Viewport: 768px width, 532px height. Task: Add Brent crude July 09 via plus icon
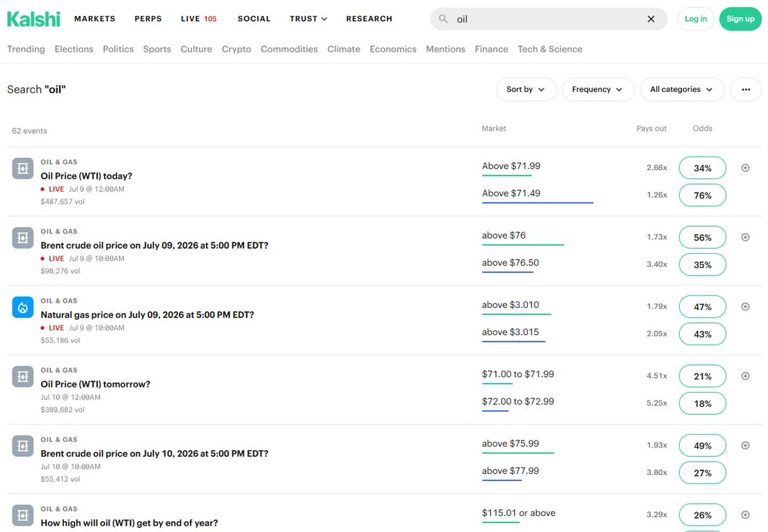pyautogui.click(x=745, y=237)
